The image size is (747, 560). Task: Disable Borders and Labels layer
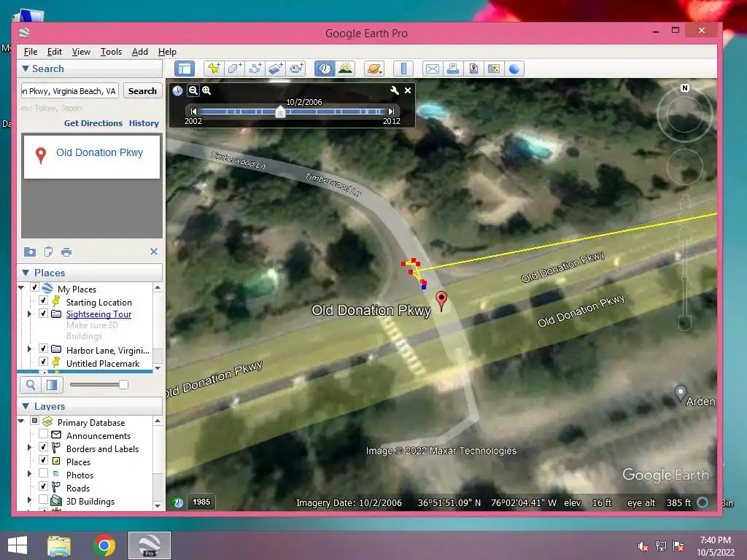click(x=43, y=447)
